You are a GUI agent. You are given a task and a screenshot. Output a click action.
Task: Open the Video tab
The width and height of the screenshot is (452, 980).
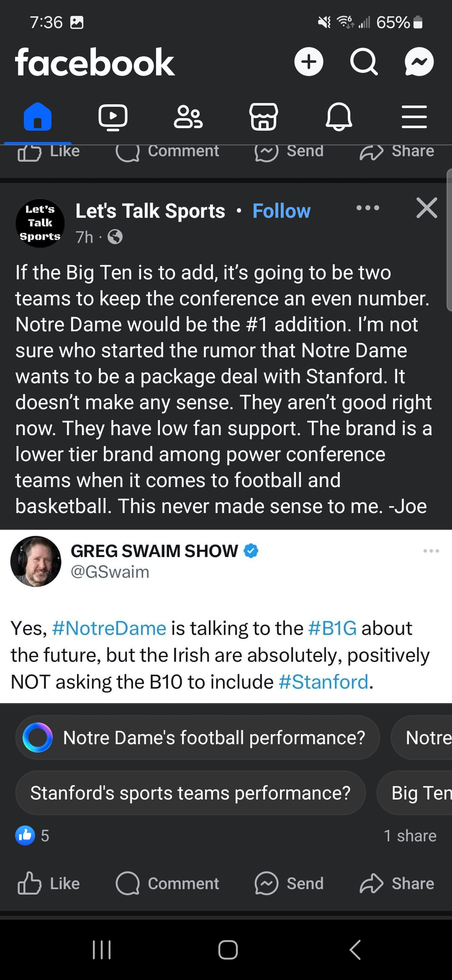[113, 117]
